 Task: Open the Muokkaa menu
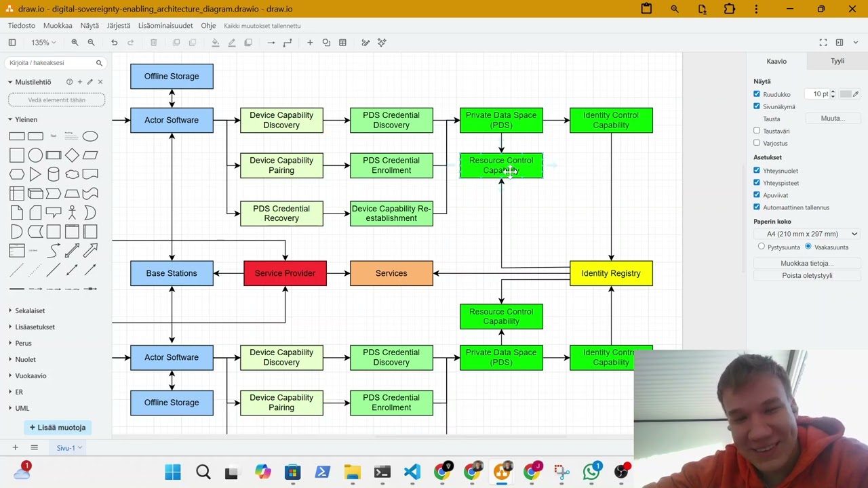[x=58, y=26]
